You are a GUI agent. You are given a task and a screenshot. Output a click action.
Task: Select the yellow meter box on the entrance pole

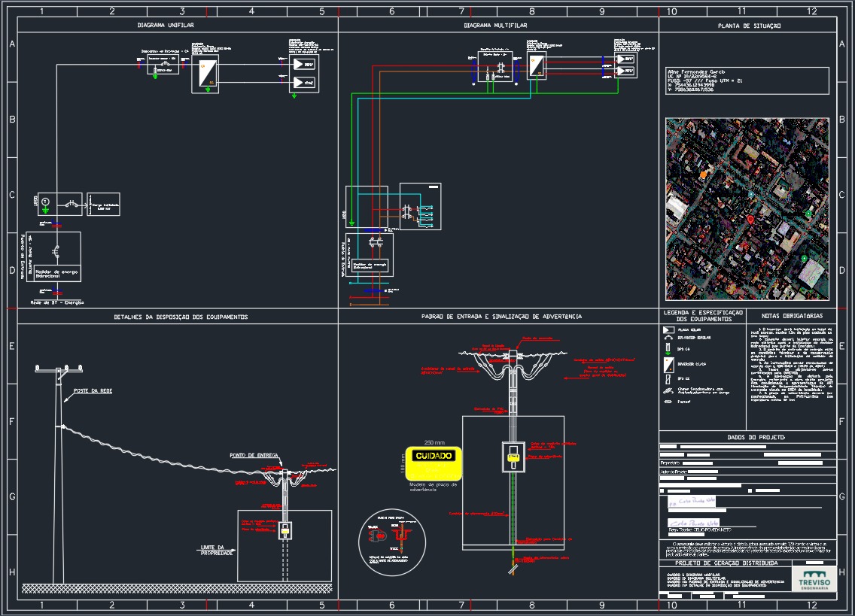pos(513,458)
